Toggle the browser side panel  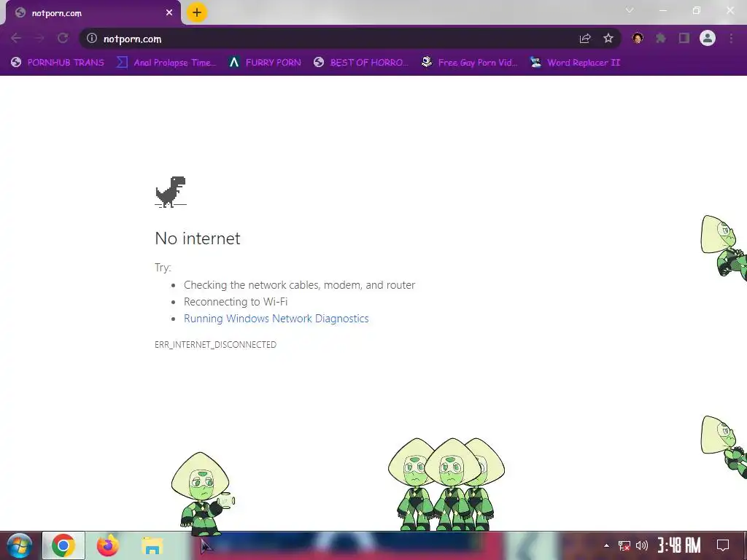pyautogui.click(x=684, y=38)
